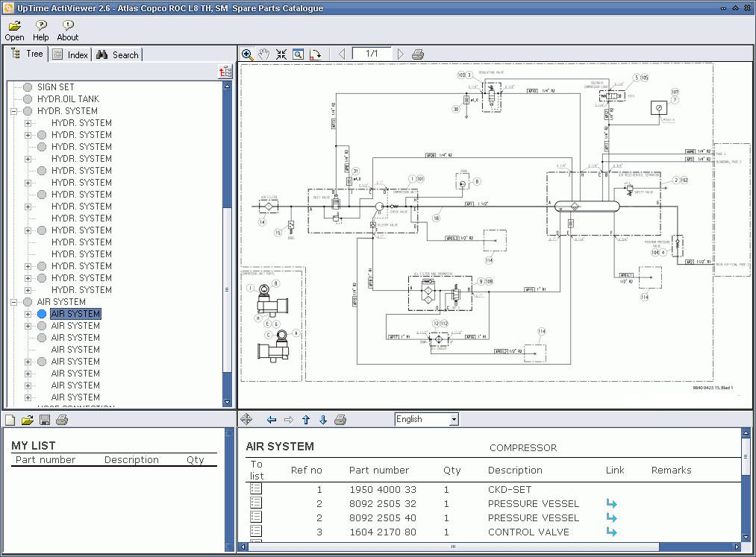Add part 8092 2505 32 to list
Screen dimensions: 756x557
point(256,503)
